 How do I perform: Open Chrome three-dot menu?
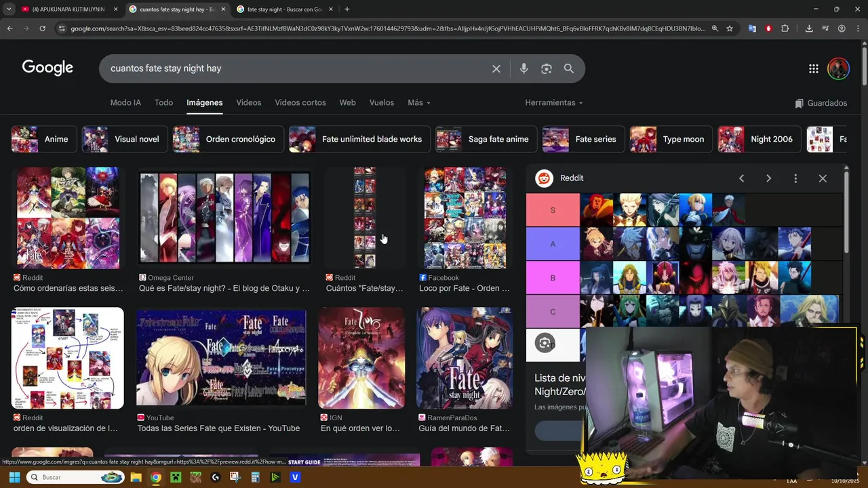tap(858, 28)
